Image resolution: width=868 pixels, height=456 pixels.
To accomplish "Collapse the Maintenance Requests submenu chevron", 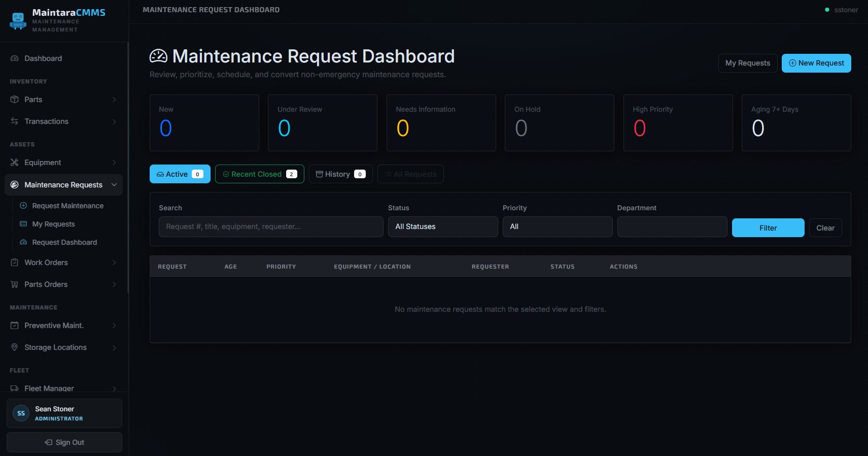I will tap(114, 185).
